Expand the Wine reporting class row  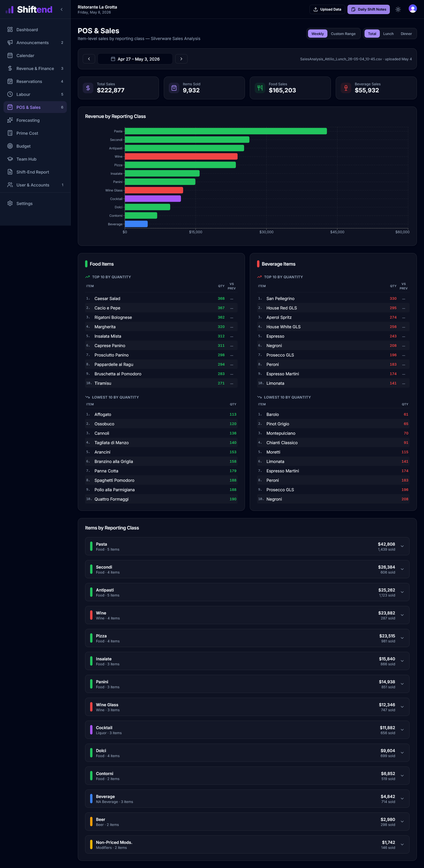tap(247, 615)
